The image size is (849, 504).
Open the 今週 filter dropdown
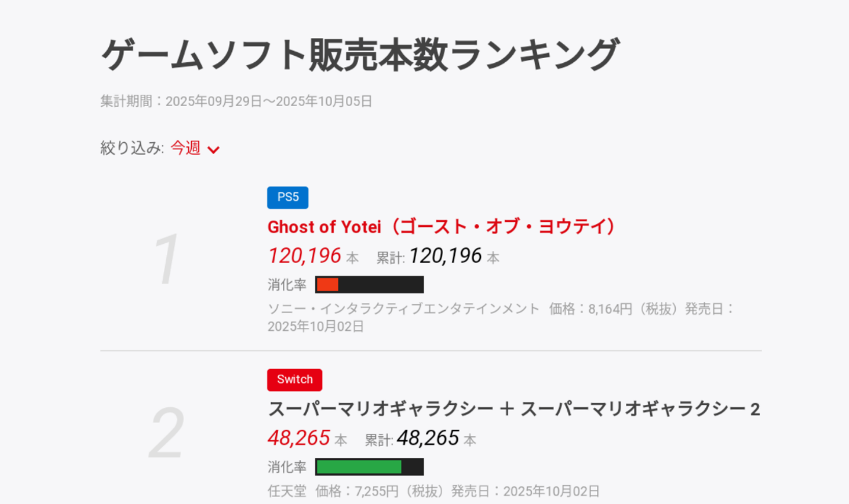[x=186, y=148]
